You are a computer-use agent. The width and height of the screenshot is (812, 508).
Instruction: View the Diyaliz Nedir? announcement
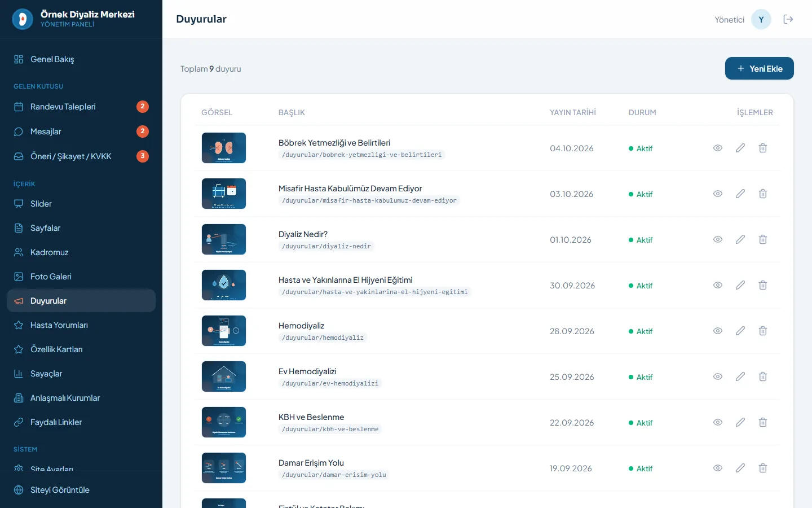pos(718,239)
